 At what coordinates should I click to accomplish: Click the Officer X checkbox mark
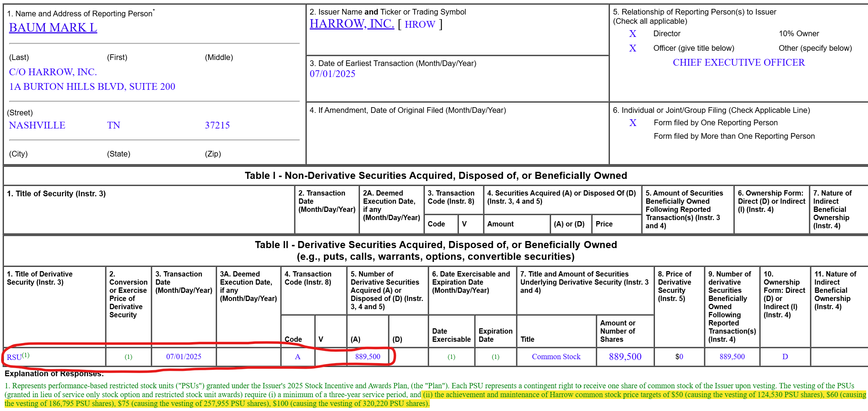coord(633,48)
